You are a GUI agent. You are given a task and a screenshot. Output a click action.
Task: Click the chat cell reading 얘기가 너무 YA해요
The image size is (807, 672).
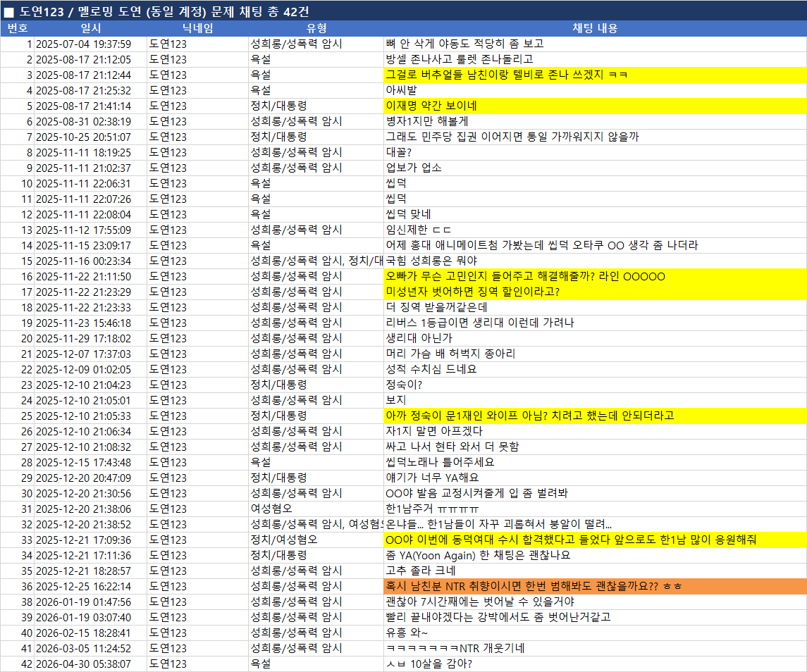click(x=595, y=478)
